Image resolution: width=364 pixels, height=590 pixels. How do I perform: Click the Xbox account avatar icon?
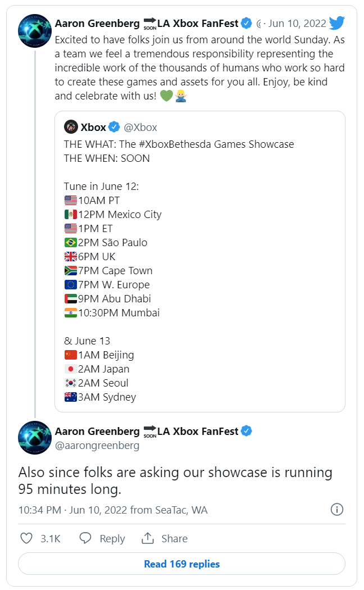point(71,127)
